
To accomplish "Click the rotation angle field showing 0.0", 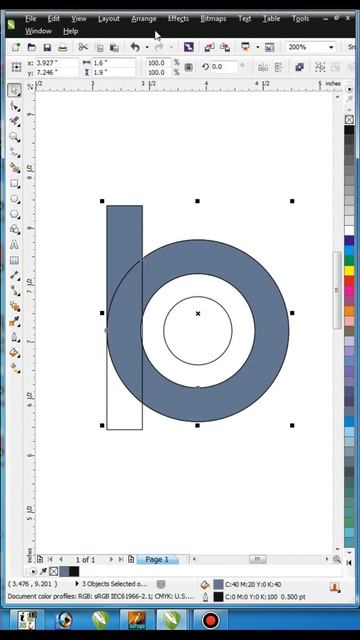I will [223, 67].
